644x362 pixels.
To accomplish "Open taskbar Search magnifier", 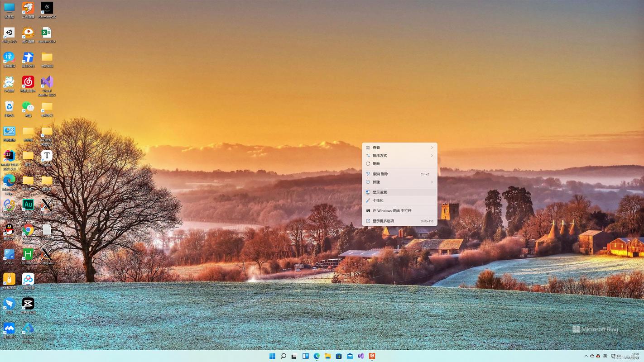I will coord(283,356).
